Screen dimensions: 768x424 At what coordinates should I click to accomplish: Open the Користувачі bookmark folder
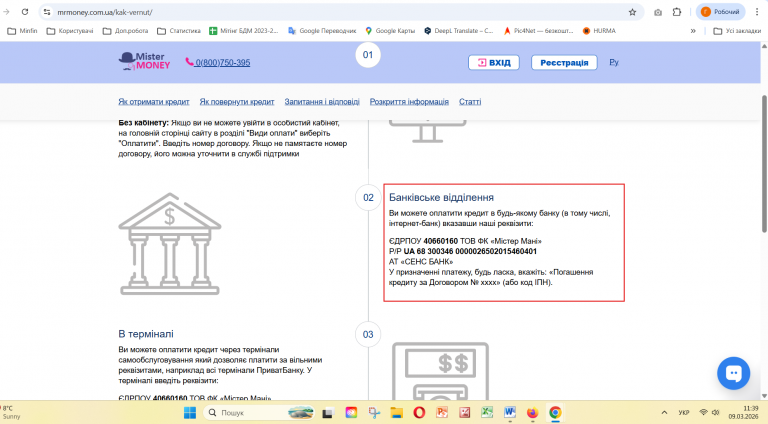point(70,31)
